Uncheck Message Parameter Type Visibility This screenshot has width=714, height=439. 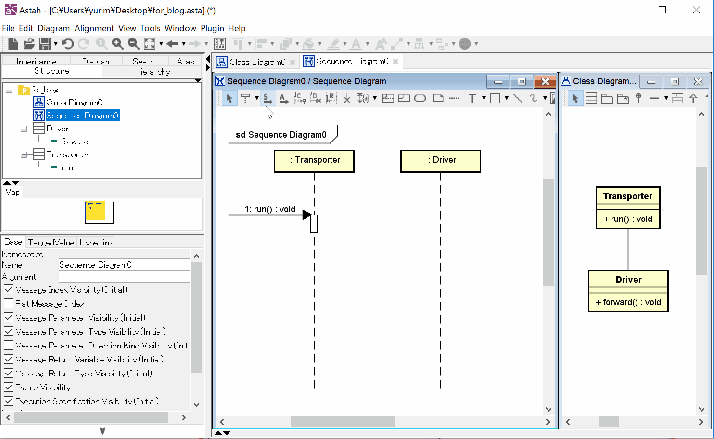[9, 331]
